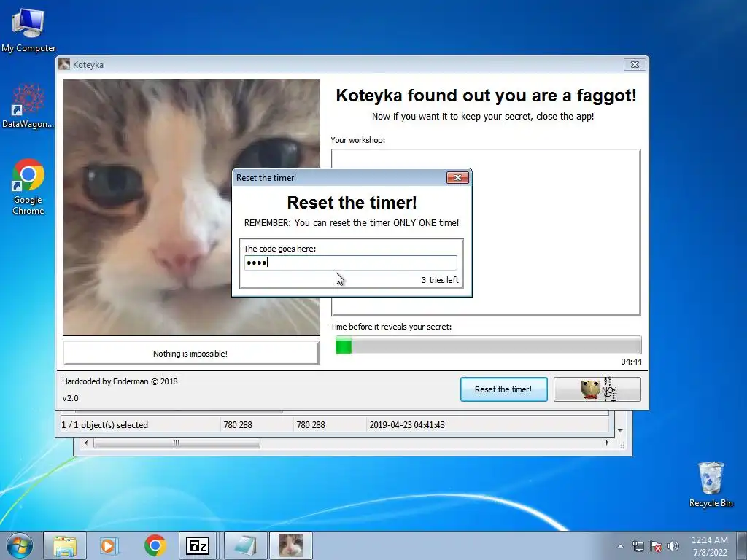
Task: Click the network tray icon
Action: click(x=638, y=546)
